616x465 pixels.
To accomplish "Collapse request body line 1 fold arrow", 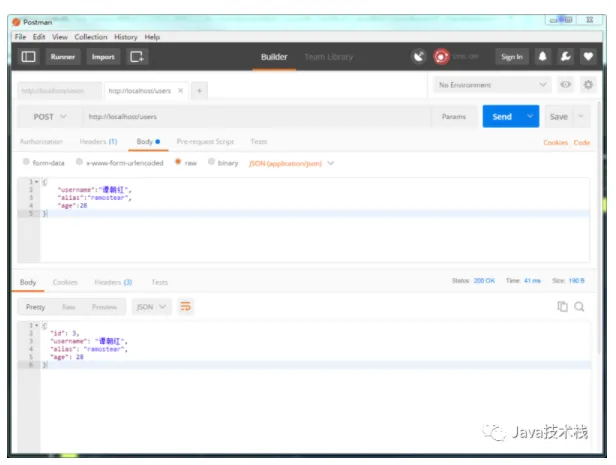I will click(x=37, y=182).
